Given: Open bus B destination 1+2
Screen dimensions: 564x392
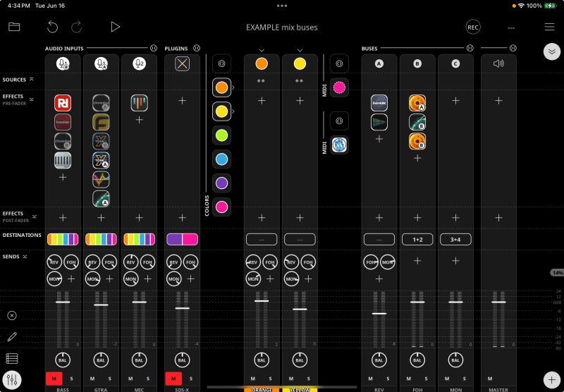Looking at the screenshot, I should [x=417, y=240].
